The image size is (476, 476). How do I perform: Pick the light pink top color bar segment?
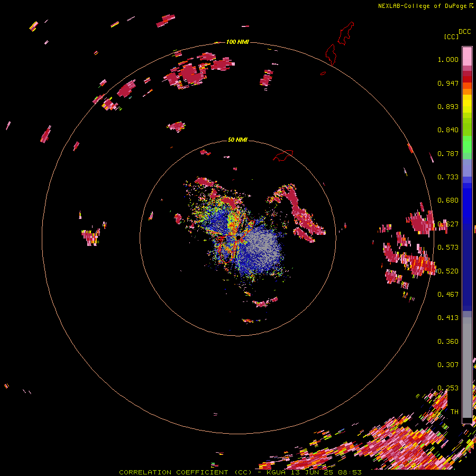(x=467, y=56)
